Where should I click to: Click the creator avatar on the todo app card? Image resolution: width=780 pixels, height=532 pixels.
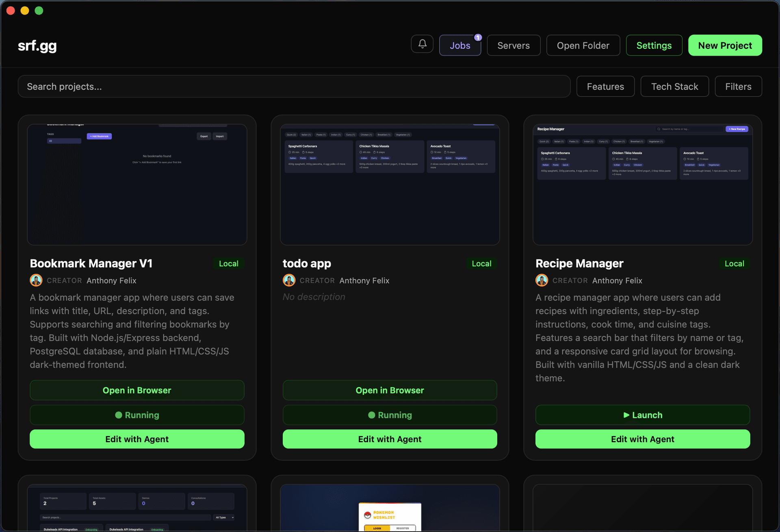coord(289,280)
